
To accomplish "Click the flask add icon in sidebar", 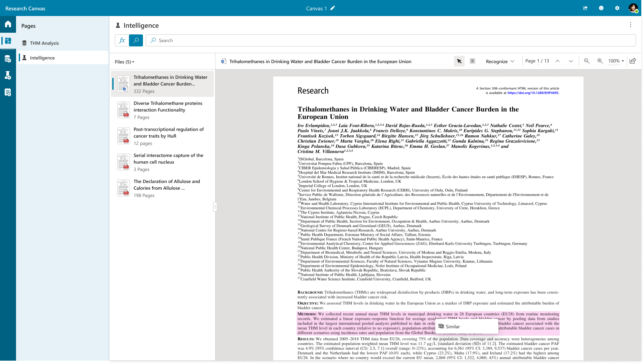I will (x=8, y=75).
